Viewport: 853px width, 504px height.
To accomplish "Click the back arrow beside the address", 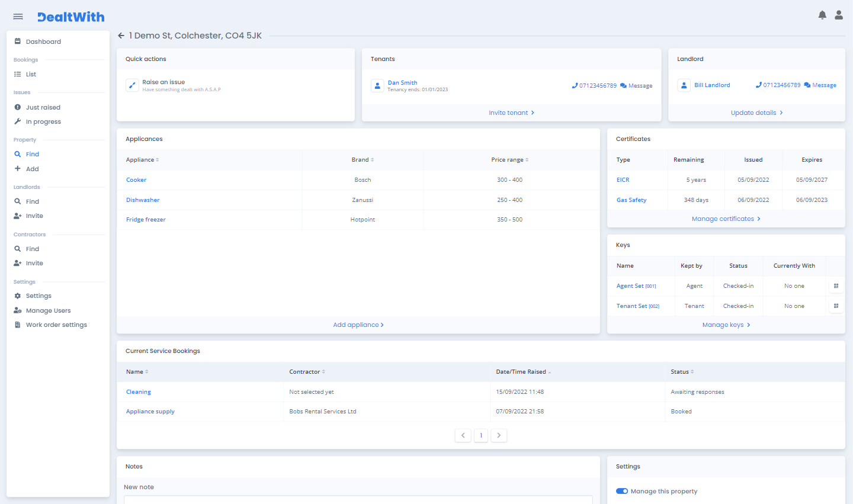I will tap(121, 36).
